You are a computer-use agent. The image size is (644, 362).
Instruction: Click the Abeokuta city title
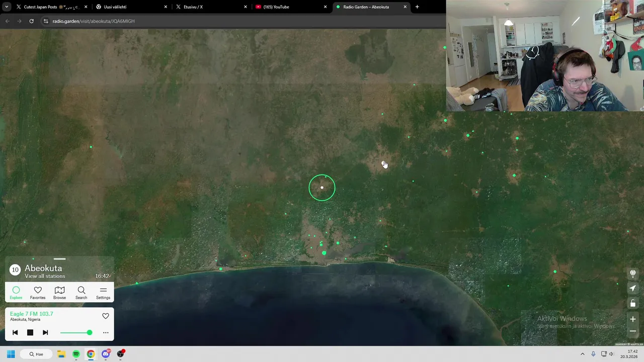[43, 268]
